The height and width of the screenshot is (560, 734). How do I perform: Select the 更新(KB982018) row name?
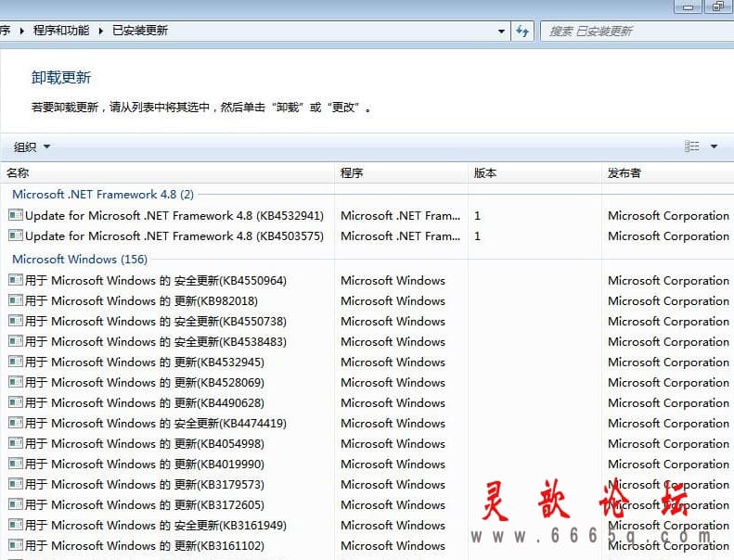click(141, 300)
